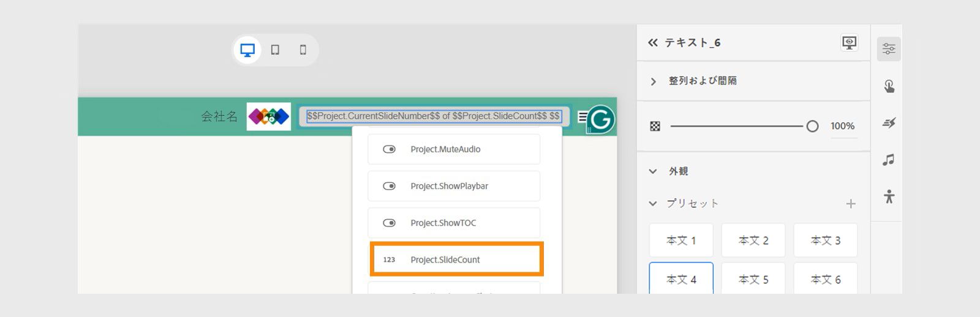Edit the 100% opacity value
The image size is (980, 317).
coord(843,126)
